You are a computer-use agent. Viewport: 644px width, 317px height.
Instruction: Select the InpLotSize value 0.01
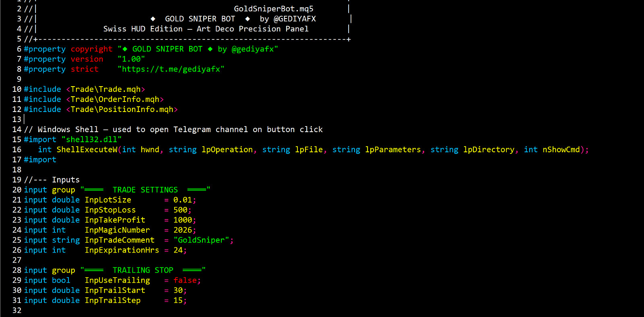183,200
